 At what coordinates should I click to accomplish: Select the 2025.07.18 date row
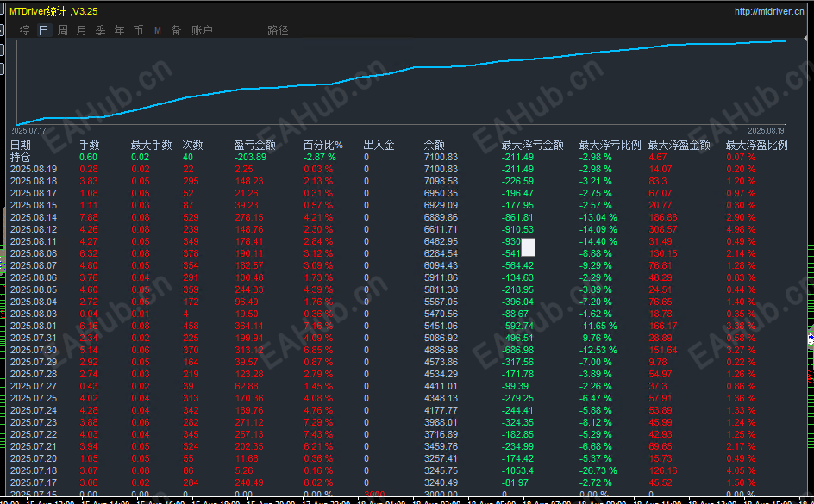pos(399,470)
